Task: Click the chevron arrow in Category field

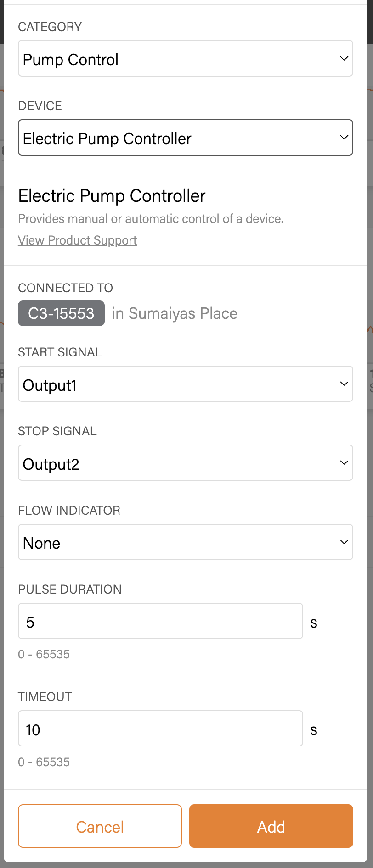Action: point(344,58)
